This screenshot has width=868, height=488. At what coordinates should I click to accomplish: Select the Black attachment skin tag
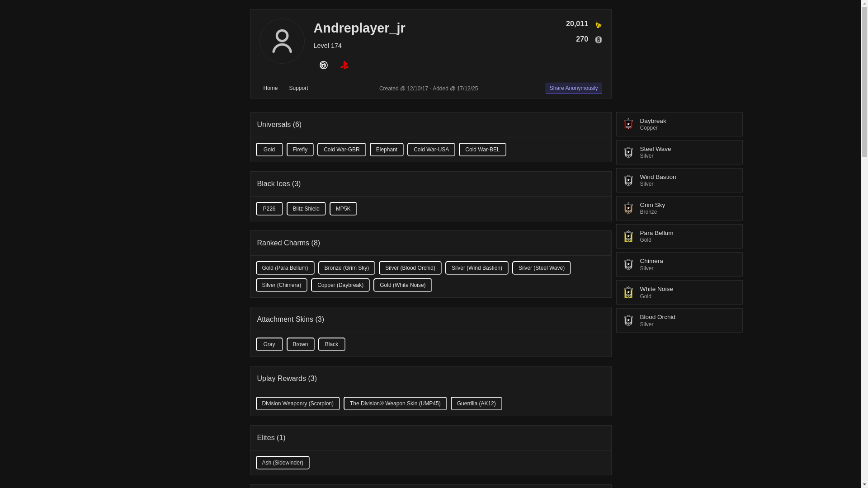[x=332, y=344]
